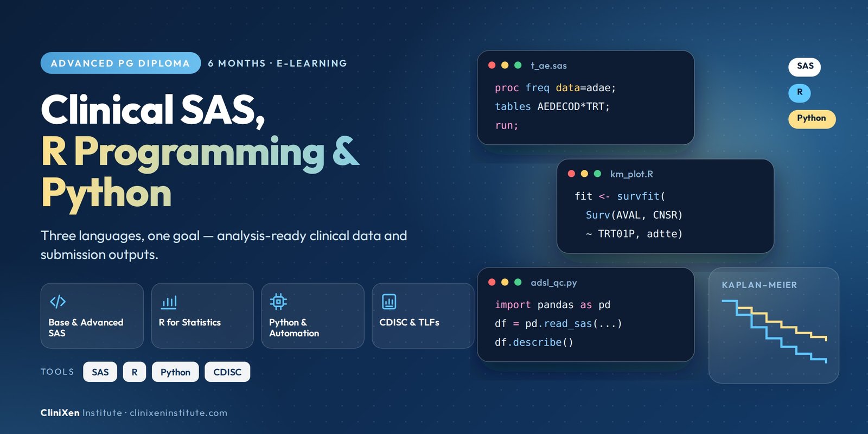Open the Base & Advanced SAS card
The height and width of the screenshot is (434, 868).
92,316
